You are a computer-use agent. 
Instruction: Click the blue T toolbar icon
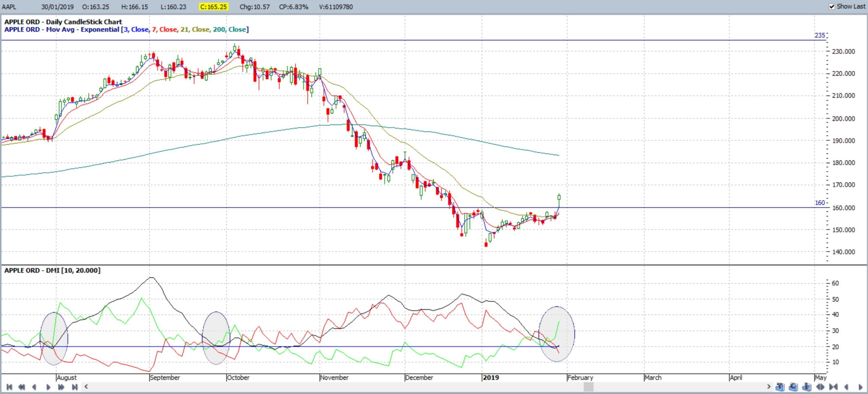780,387
